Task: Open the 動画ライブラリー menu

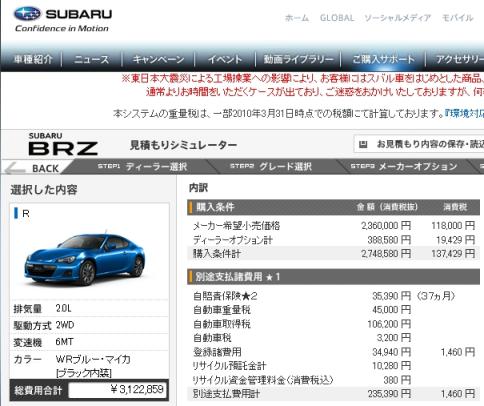Action: point(298,59)
